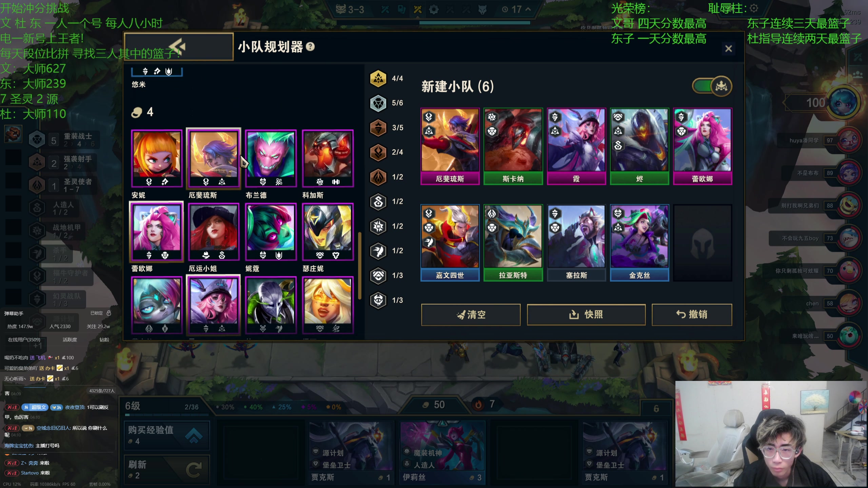Click the 4/4 trait icon
This screenshot has height=488, width=868.
click(378, 79)
